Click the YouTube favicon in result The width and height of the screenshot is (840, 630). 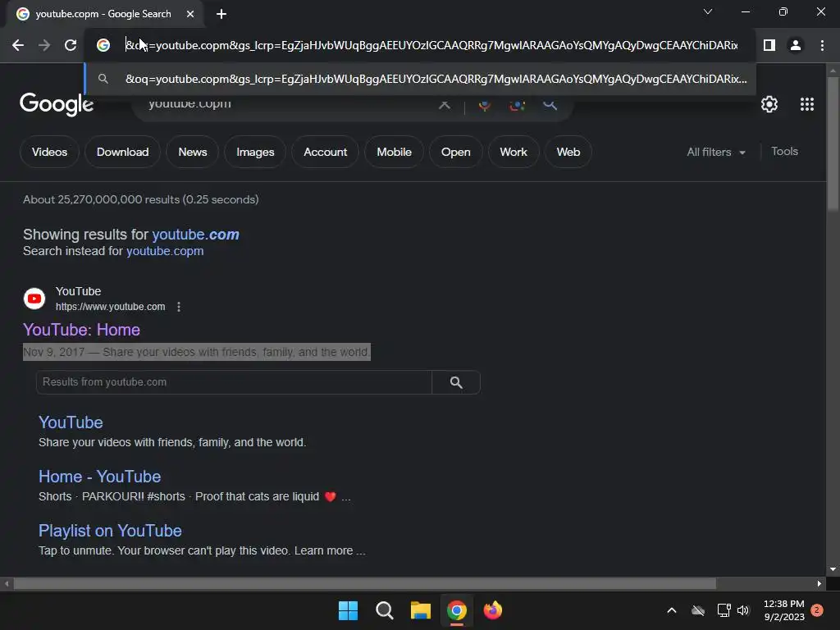coord(34,299)
